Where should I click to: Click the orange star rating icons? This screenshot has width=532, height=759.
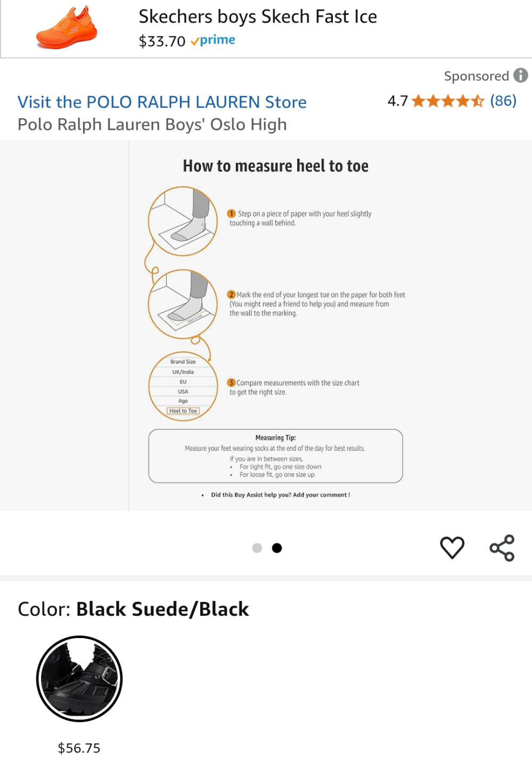pos(448,101)
